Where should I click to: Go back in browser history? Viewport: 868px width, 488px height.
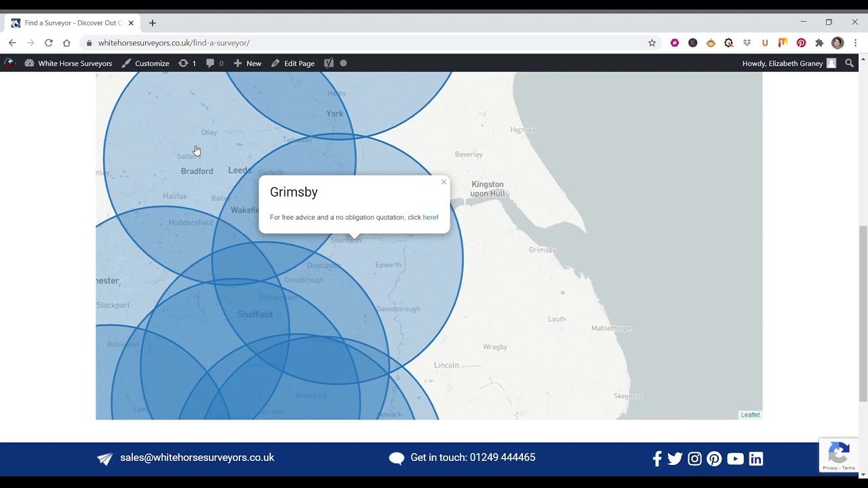pyautogui.click(x=12, y=43)
